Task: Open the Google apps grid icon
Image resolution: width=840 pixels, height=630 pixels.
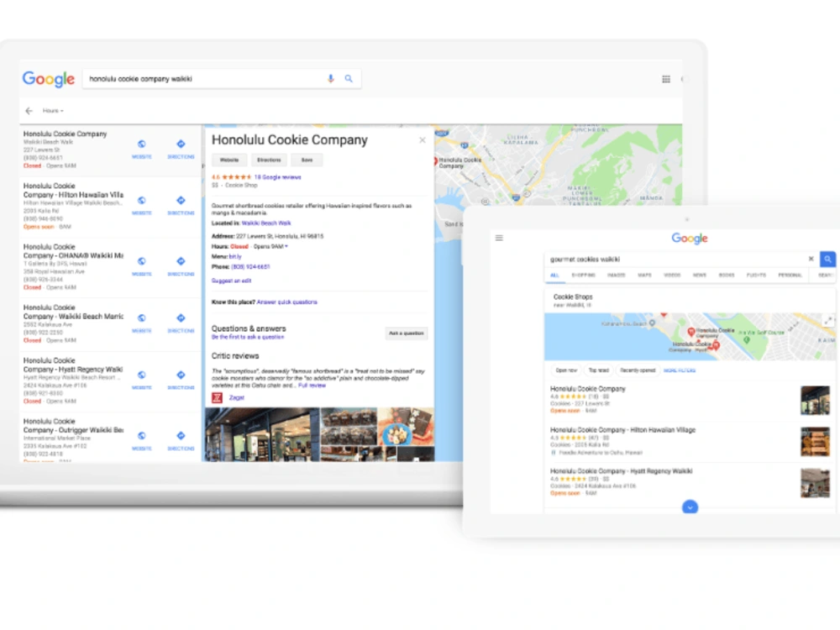Action: [666, 79]
